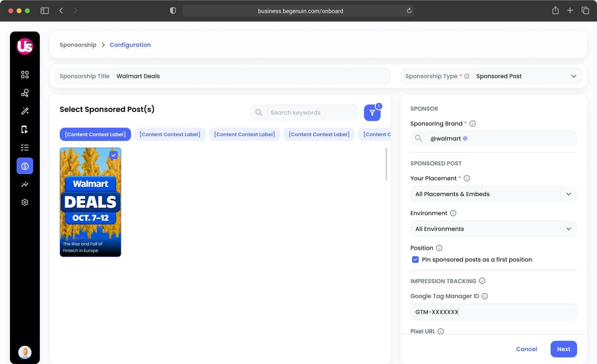Select the first highlighted Content Context Label tab
Image resolution: width=597 pixels, height=364 pixels.
(x=95, y=134)
